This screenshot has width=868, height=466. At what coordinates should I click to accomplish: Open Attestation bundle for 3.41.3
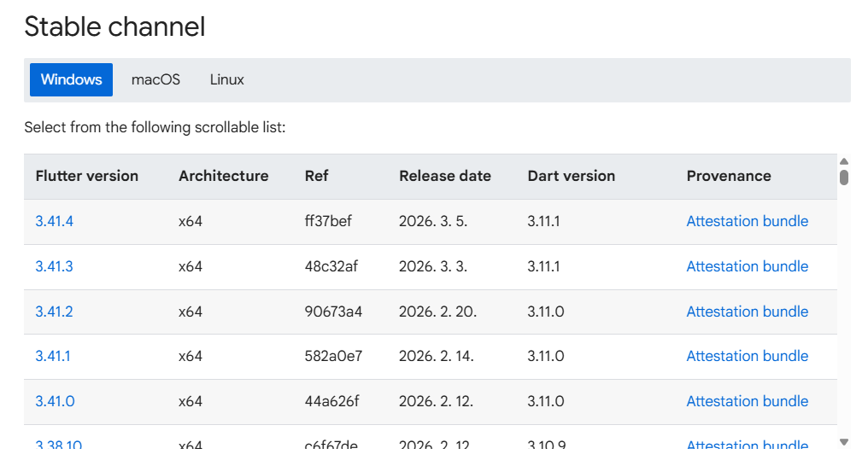point(747,266)
